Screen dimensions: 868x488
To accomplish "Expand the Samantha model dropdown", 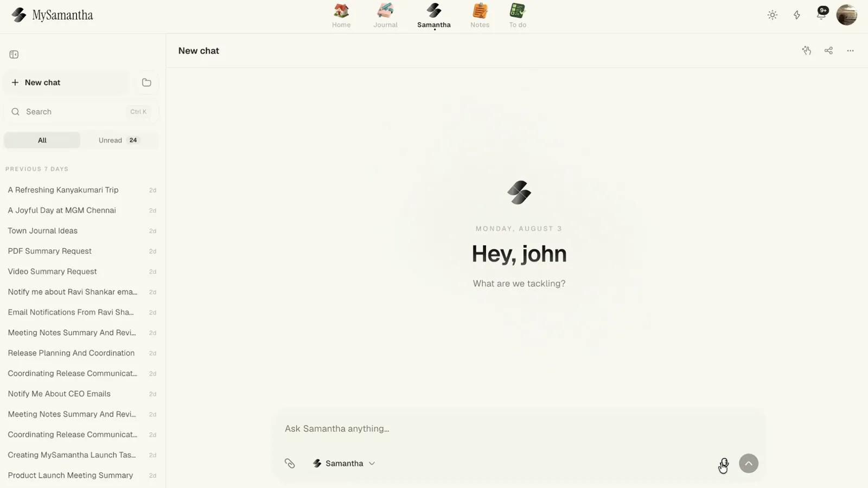I will click(344, 464).
